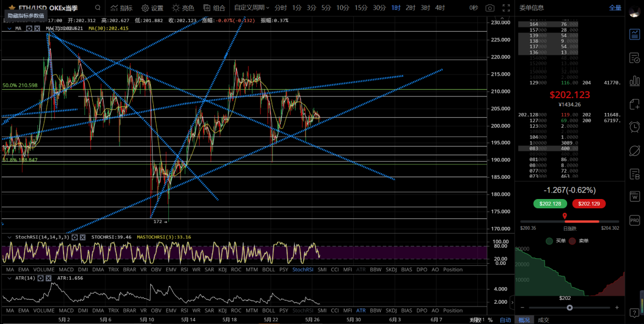This screenshot has height=324, width=644.
Task: Click the 全量 link in order book
Action: click(615, 8)
